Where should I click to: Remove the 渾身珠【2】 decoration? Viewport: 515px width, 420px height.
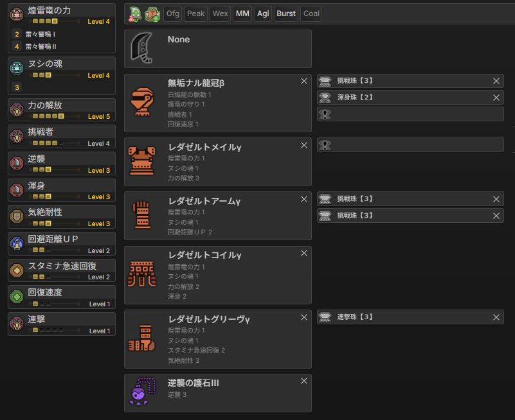click(496, 98)
